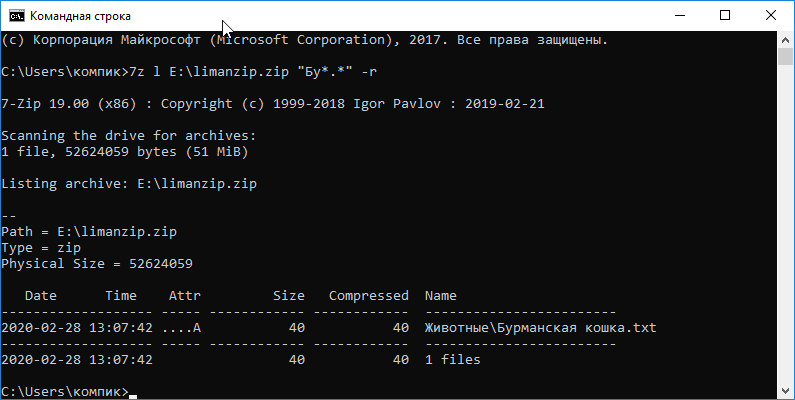
Task: Click the Командная строка title bar text
Action: point(80,16)
